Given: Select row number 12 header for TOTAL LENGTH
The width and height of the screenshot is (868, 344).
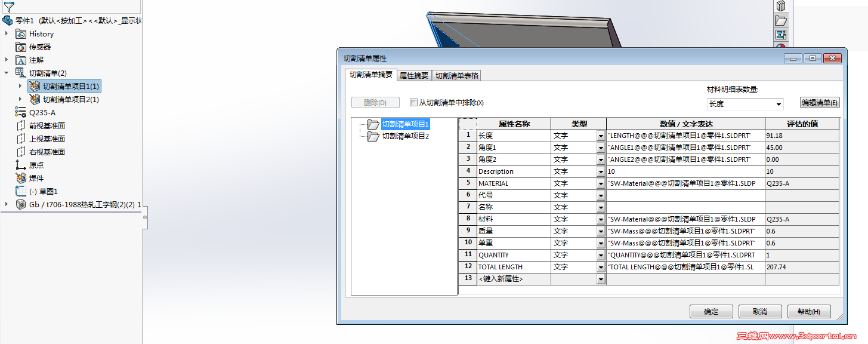Looking at the screenshot, I should (x=468, y=267).
